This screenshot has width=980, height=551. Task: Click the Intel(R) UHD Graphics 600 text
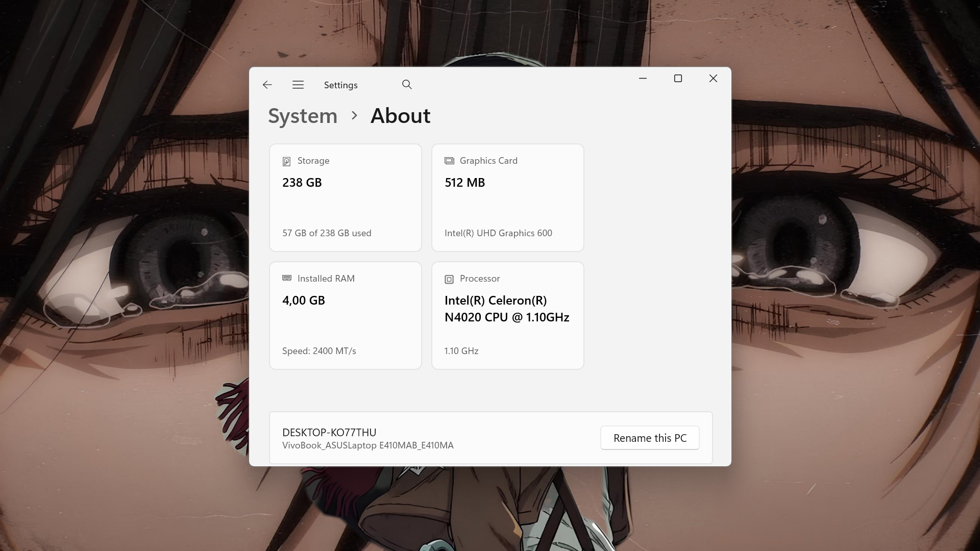[x=498, y=233]
